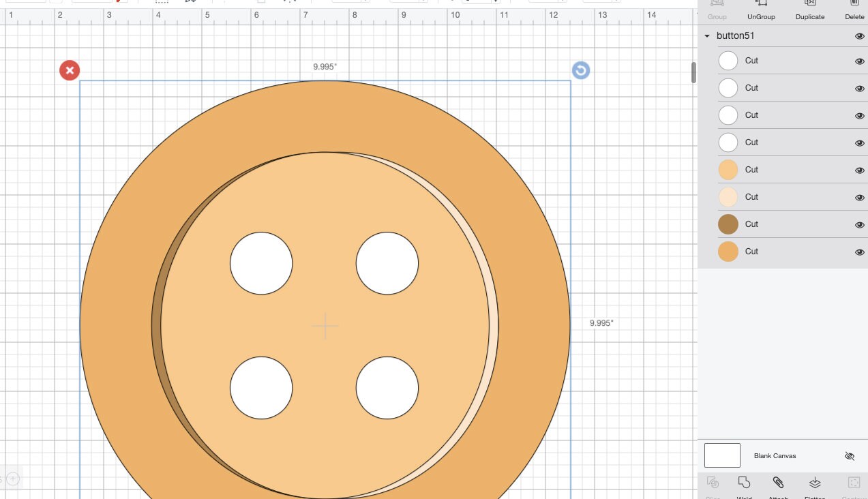Select the button51 group label
This screenshot has width=868, height=499.
(x=736, y=35)
